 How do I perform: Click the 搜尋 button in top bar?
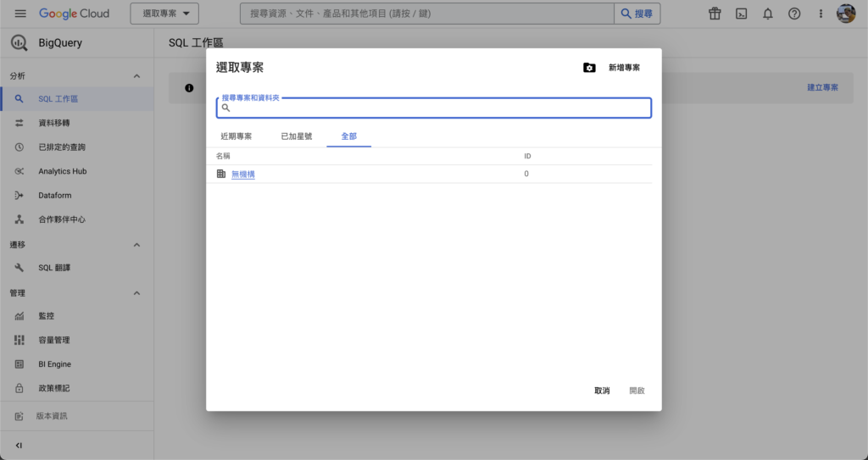pos(637,14)
